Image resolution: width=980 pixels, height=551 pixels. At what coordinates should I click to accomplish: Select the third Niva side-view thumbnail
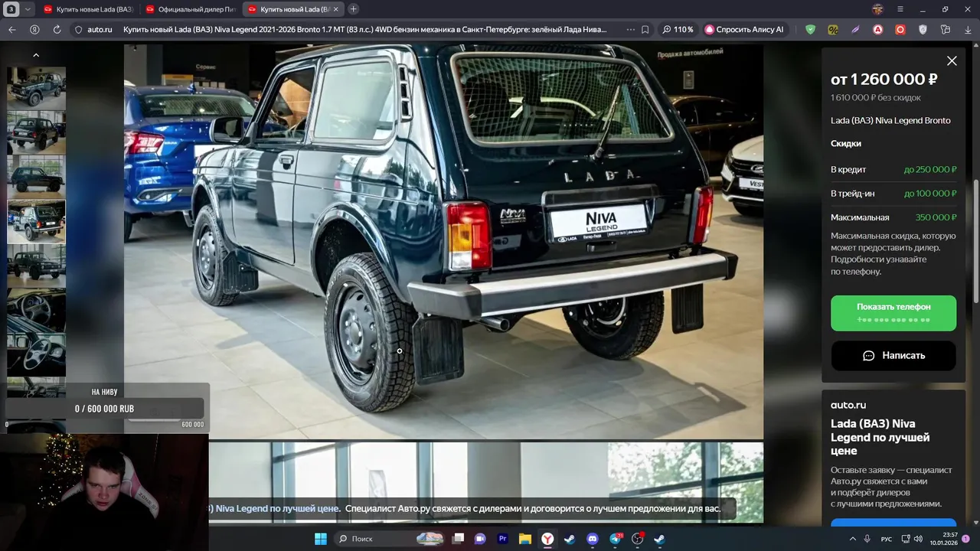point(36,177)
